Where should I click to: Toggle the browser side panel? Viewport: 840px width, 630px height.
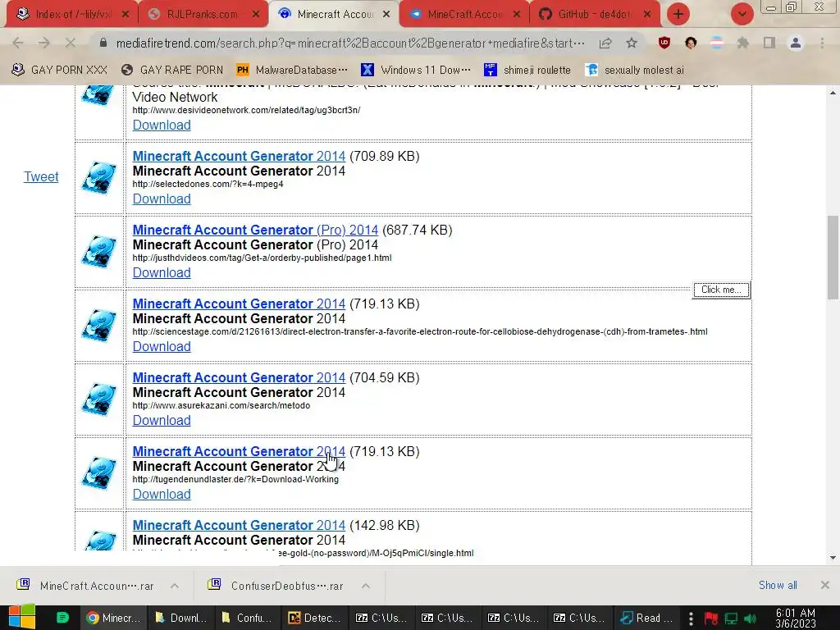(769, 43)
